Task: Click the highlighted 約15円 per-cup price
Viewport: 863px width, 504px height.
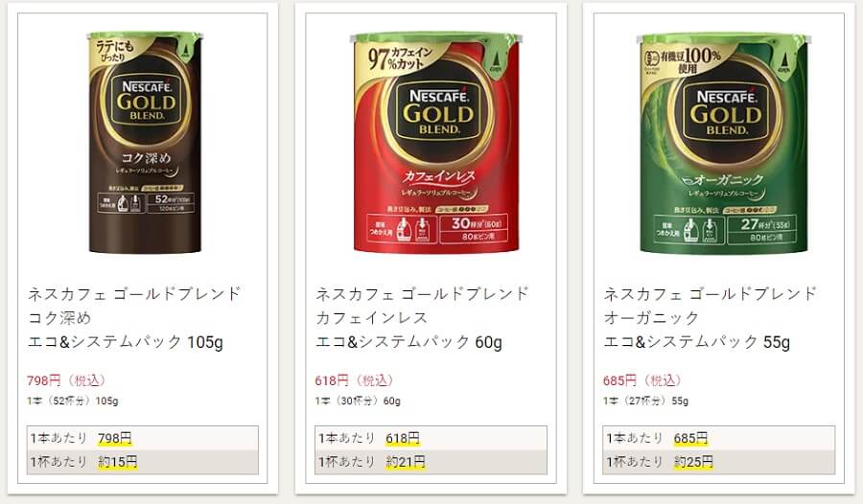Action: pyautogui.click(x=117, y=462)
